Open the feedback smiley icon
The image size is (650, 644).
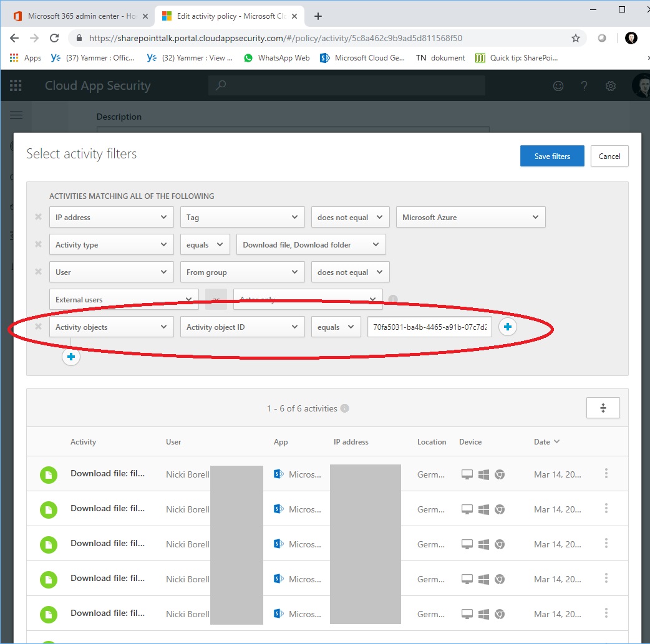tap(558, 86)
